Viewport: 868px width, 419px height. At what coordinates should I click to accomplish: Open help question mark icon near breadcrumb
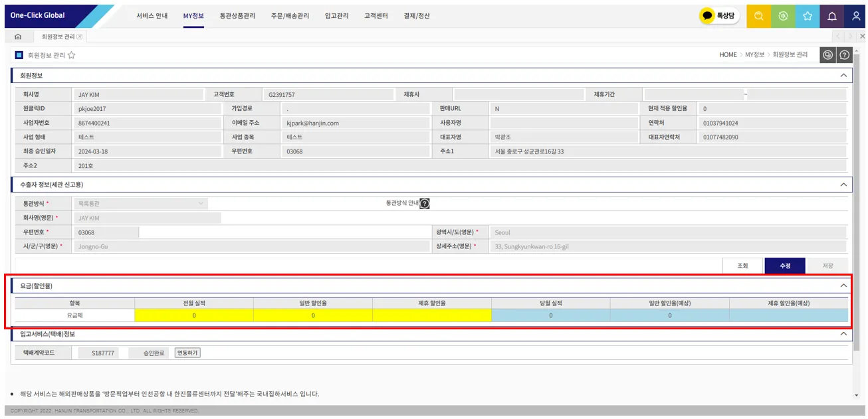pos(845,55)
